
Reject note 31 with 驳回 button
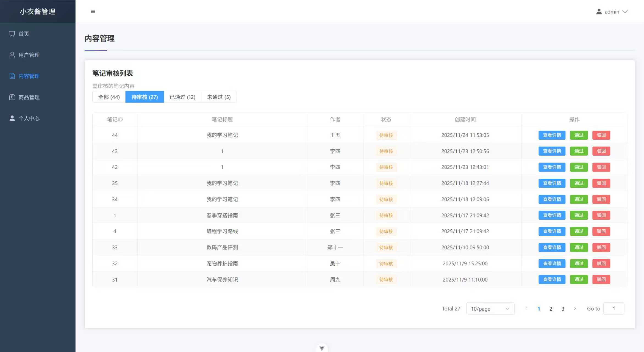point(601,279)
